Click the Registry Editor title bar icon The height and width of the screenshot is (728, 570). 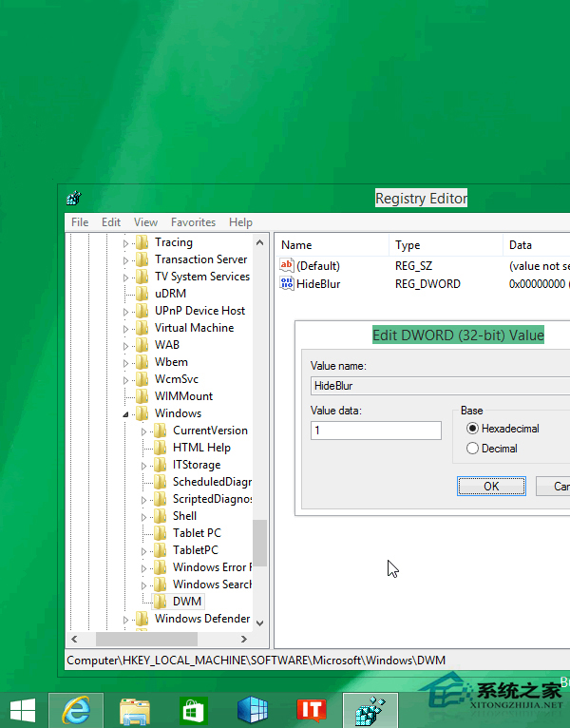(x=73, y=199)
